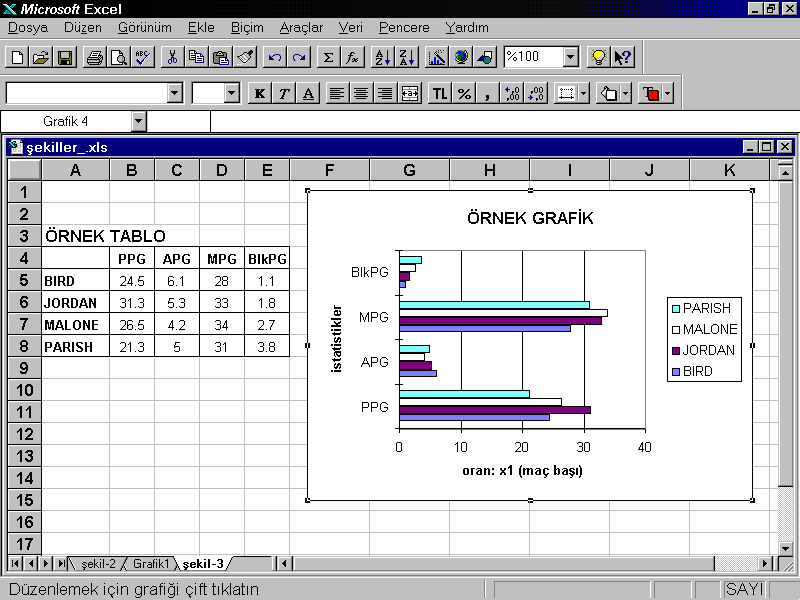Viewport: 800px width, 600px height.
Task: Click the PARISH cyan legend swatch
Action: point(676,308)
